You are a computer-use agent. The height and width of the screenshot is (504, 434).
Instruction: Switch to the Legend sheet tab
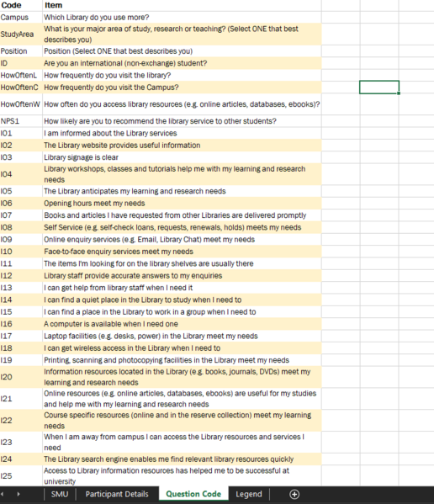[249, 494]
